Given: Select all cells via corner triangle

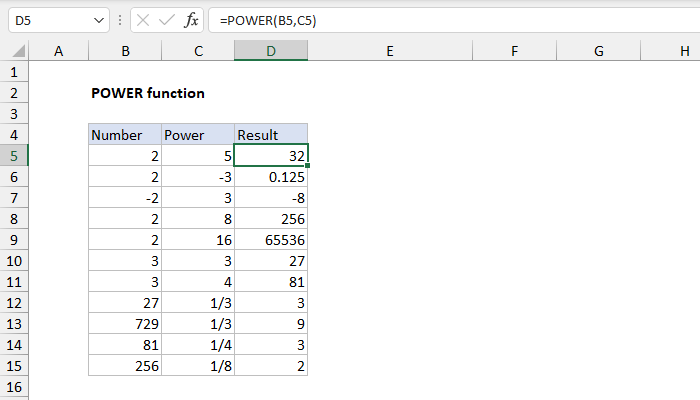Looking at the screenshot, I should (18, 51).
